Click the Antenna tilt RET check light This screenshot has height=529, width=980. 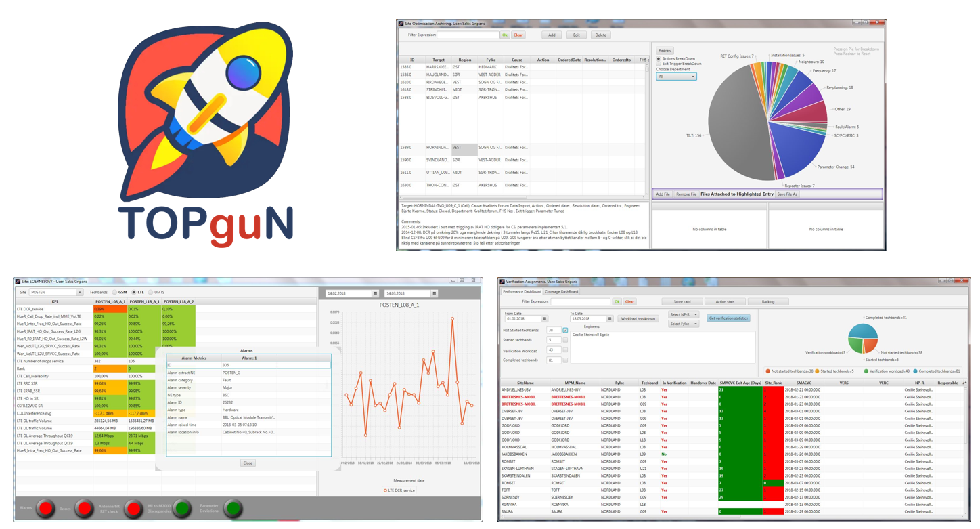(x=131, y=507)
